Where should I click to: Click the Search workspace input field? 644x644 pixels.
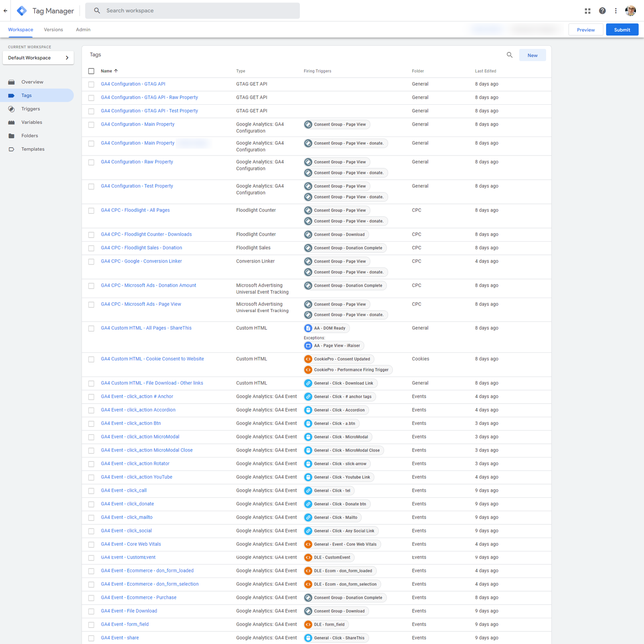click(x=192, y=11)
